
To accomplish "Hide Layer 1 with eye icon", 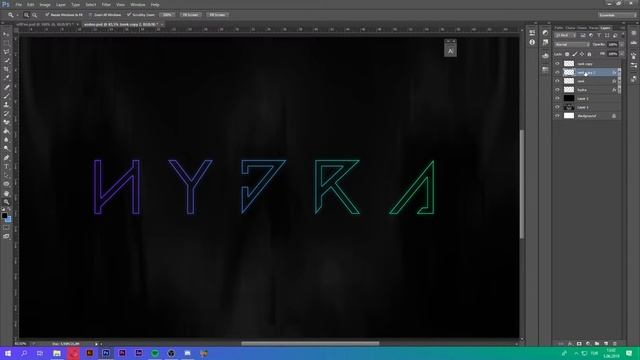I will [557, 107].
